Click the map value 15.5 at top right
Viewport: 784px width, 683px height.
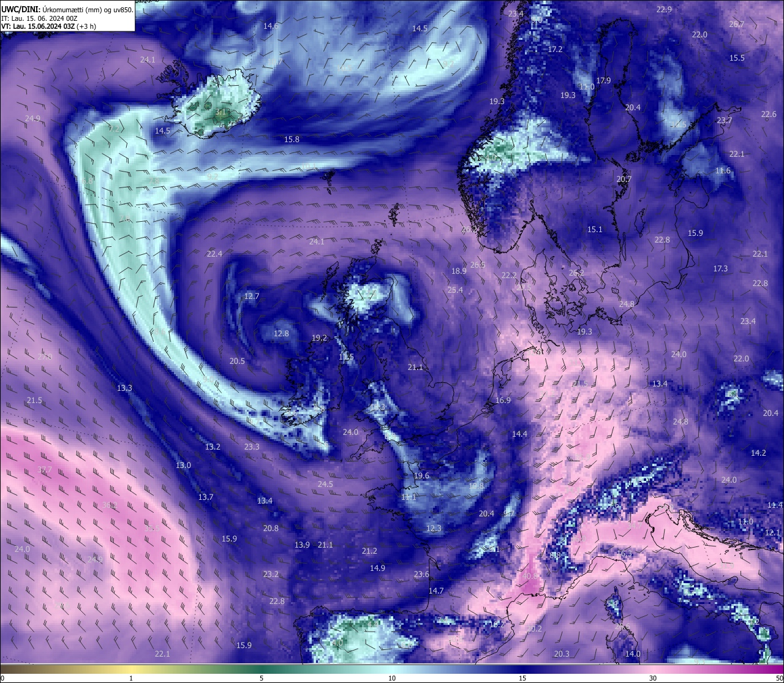(x=737, y=58)
